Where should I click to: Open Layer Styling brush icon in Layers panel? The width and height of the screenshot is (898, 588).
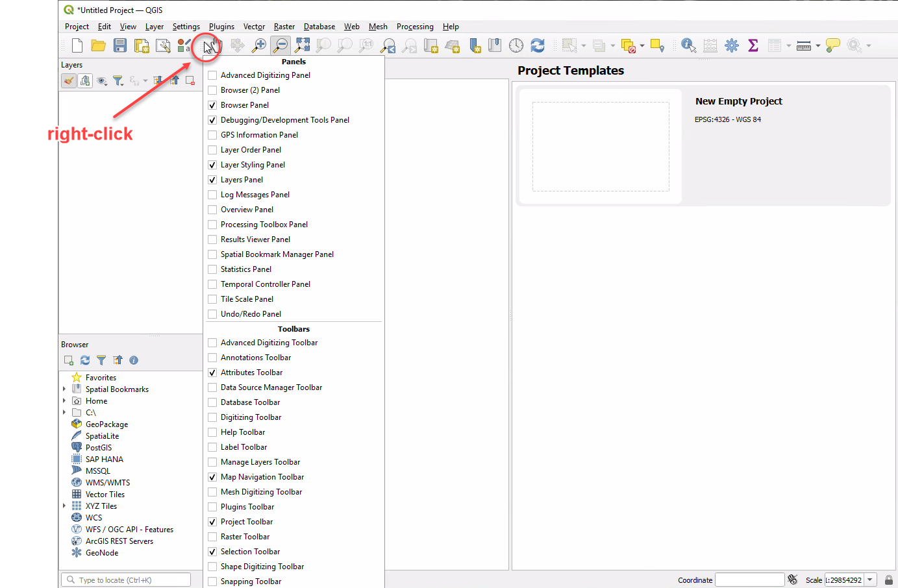pyautogui.click(x=68, y=81)
